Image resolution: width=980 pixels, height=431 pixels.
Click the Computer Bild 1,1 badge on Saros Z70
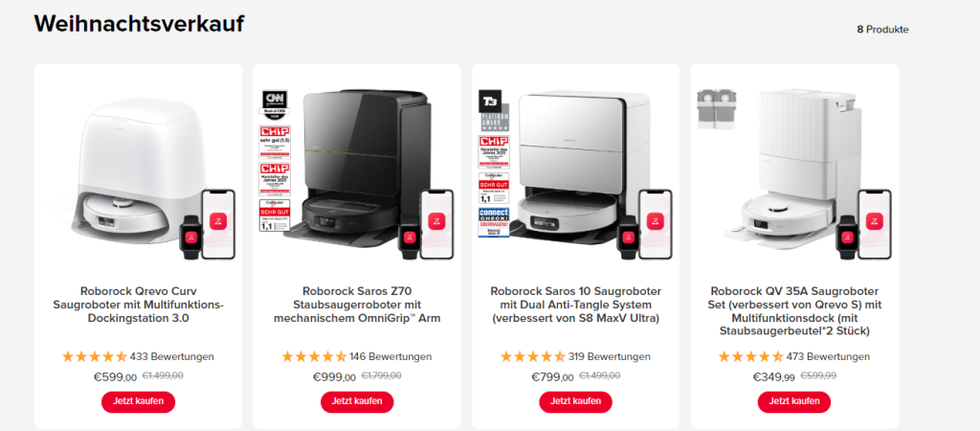pyautogui.click(x=275, y=215)
